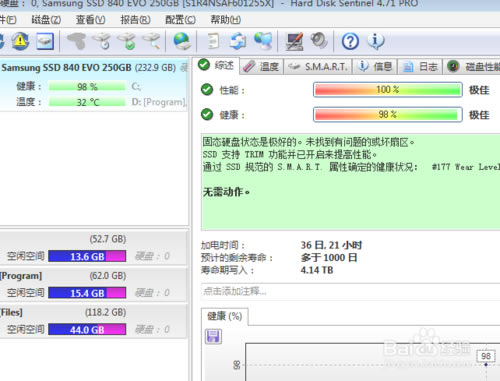The height and width of the screenshot is (381, 500).
Task: Click the blue info 'i' toolbar icon
Action: tap(376, 41)
